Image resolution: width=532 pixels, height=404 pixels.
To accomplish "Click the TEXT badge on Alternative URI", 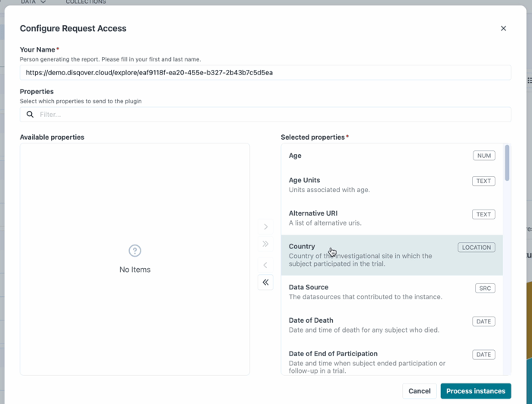I will point(483,214).
